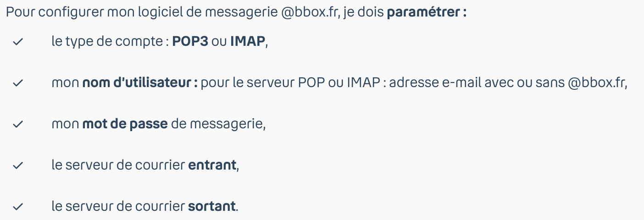Click the checkmark next to the entrant server line
Image resolution: width=644 pixels, height=220 pixels.
point(18,165)
